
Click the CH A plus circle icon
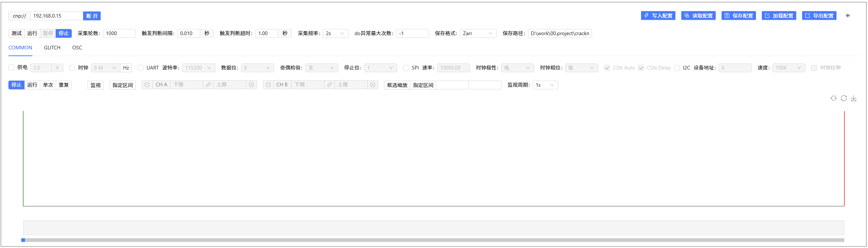pyautogui.click(x=252, y=85)
